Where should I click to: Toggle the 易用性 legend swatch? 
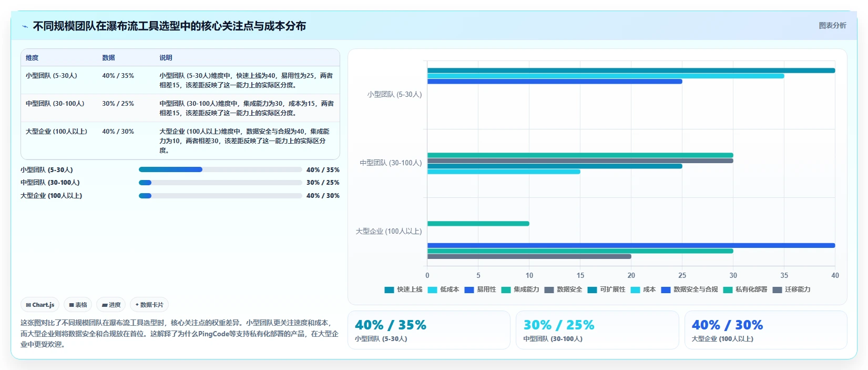469,290
